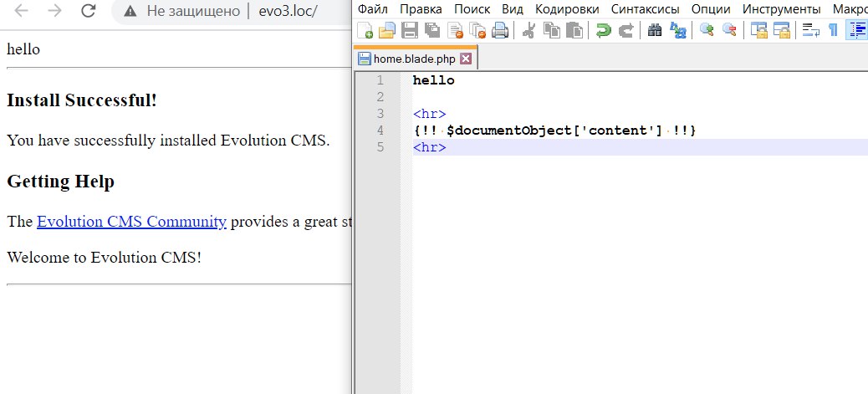Place cursor on line 1 hello code
Screen dimensions: 868x394
(x=433, y=80)
